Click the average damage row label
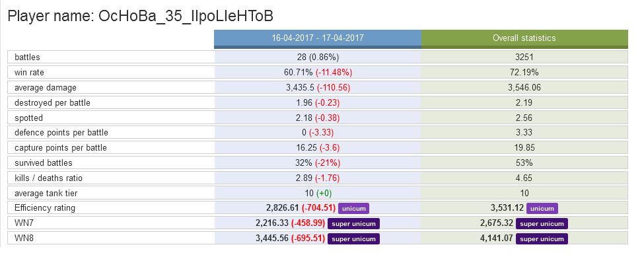The width and height of the screenshot is (644, 255). coord(45,87)
